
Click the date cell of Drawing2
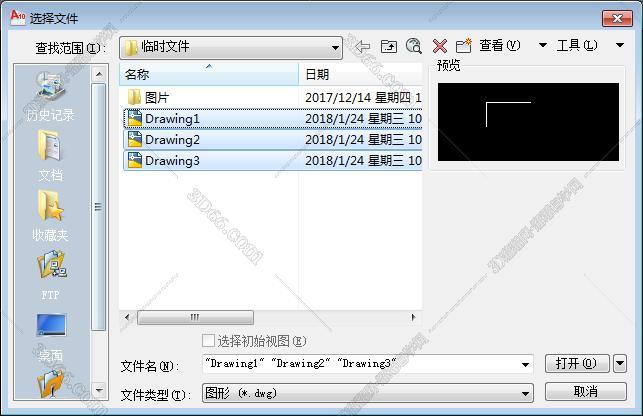[x=363, y=140]
